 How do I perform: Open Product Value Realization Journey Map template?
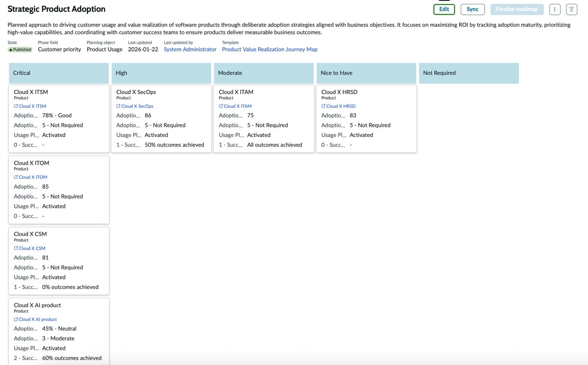(x=269, y=50)
